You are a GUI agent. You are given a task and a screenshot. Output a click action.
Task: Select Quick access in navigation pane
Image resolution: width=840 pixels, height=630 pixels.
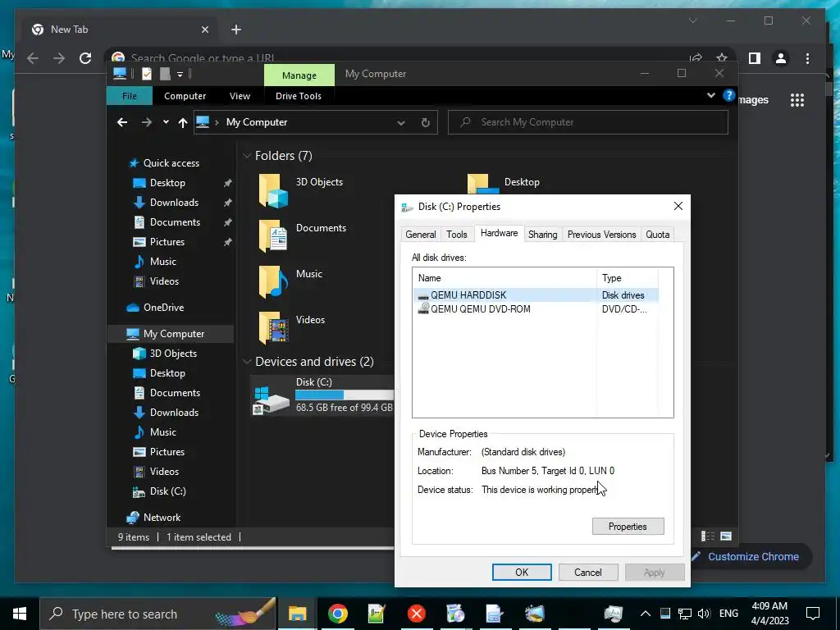pos(171,163)
